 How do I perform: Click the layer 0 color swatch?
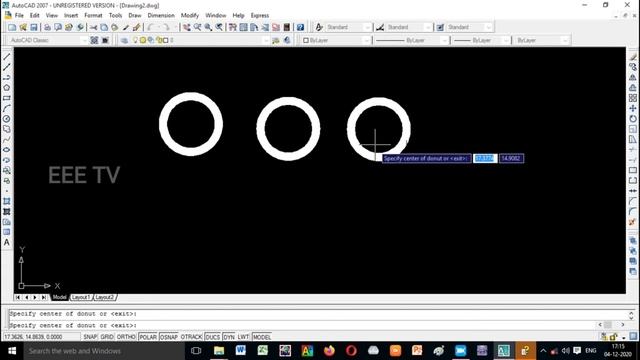(x=166, y=40)
